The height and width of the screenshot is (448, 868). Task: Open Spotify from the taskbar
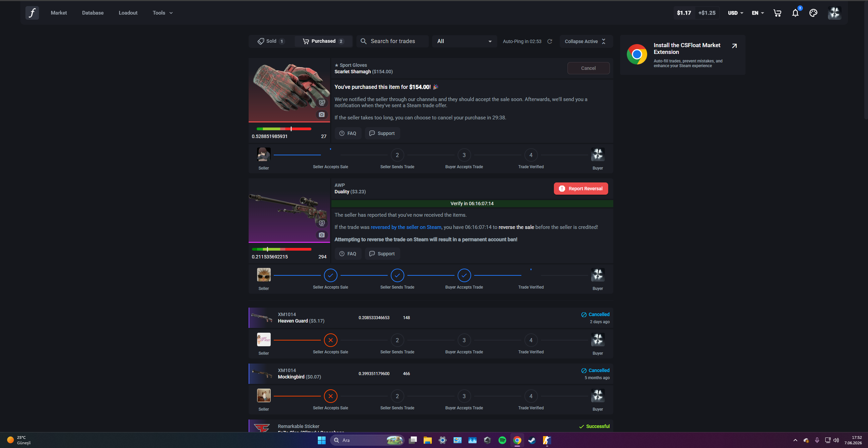click(502, 440)
